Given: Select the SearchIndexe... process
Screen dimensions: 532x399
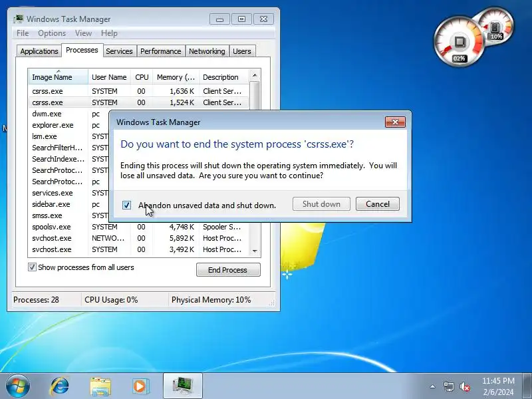Looking at the screenshot, I should click(x=69, y=159).
